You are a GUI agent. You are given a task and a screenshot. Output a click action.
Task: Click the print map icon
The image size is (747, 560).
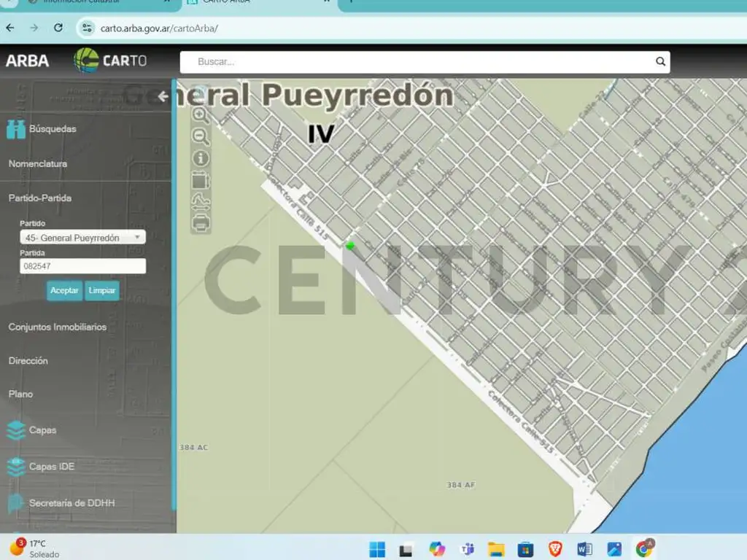[201, 221]
